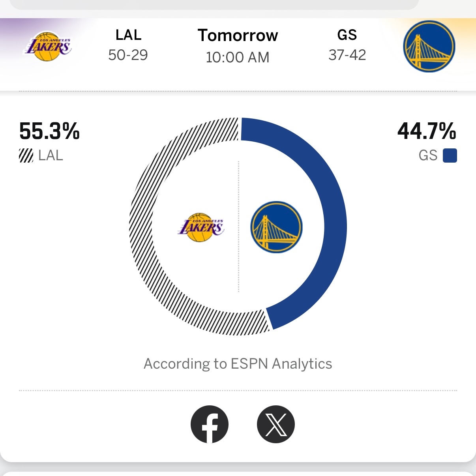Screen dimensions: 476x476
Task: Click the 55.3% LAL win probability
Action: coord(49,132)
